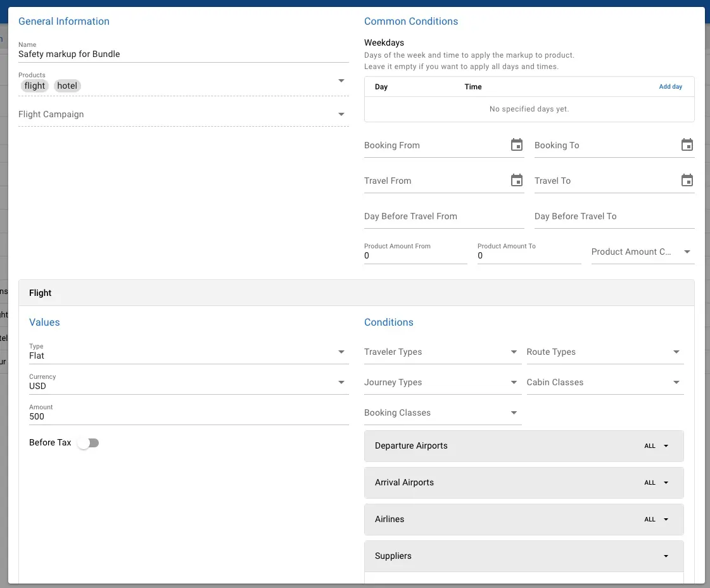Click the Time column header
Screen dimensions: 710x588
click(472, 87)
